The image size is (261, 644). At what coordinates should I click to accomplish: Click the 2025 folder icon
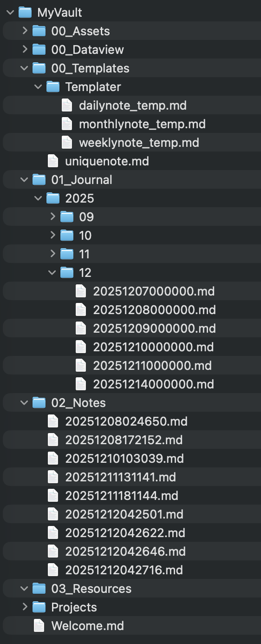click(x=53, y=198)
